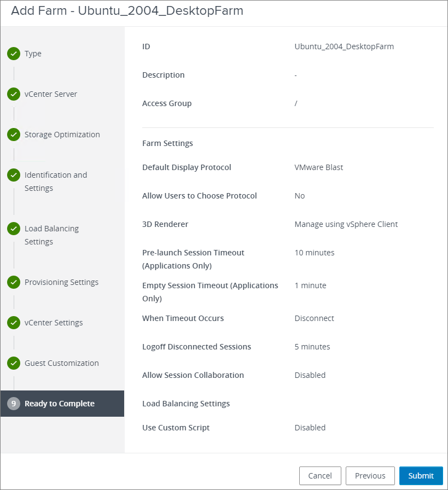
Task: Jump to Storage Optimization step
Action: 62,135
